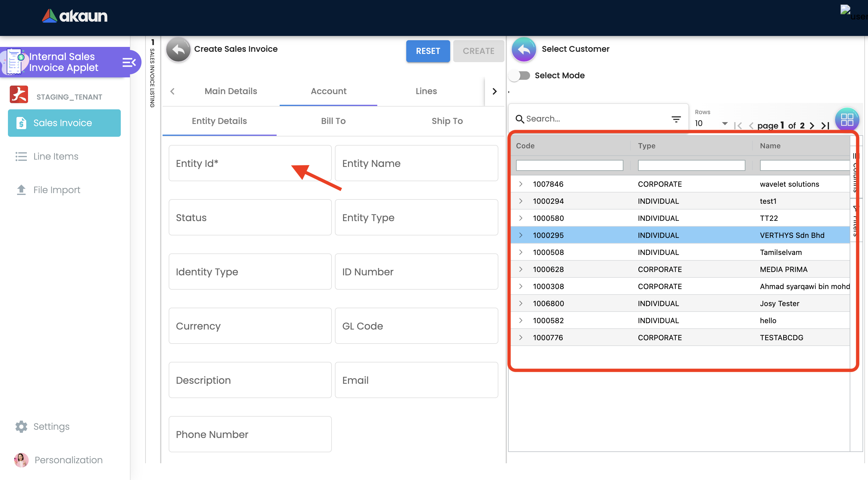Image resolution: width=868 pixels, height=480 pixels.
Task: Open Settings gear in sidebar
Action: coord(21,426)
